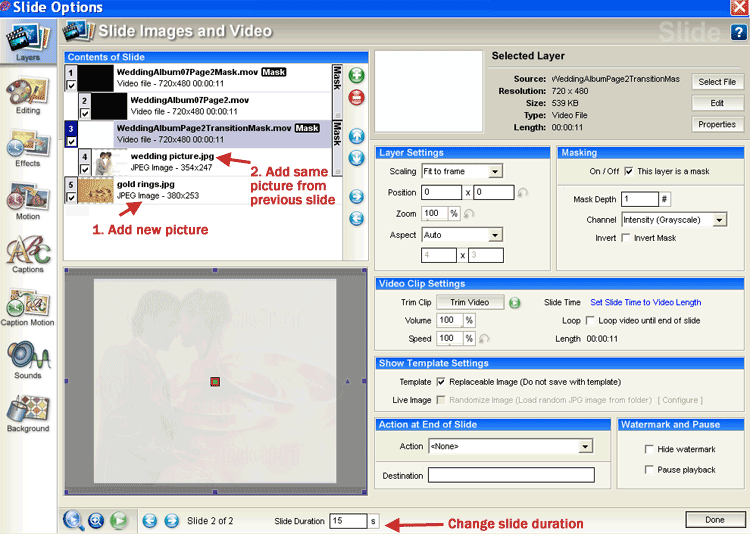Open the Aspect dropdown
Viewport: 750px width, 536px height.
tap(462, 235)
